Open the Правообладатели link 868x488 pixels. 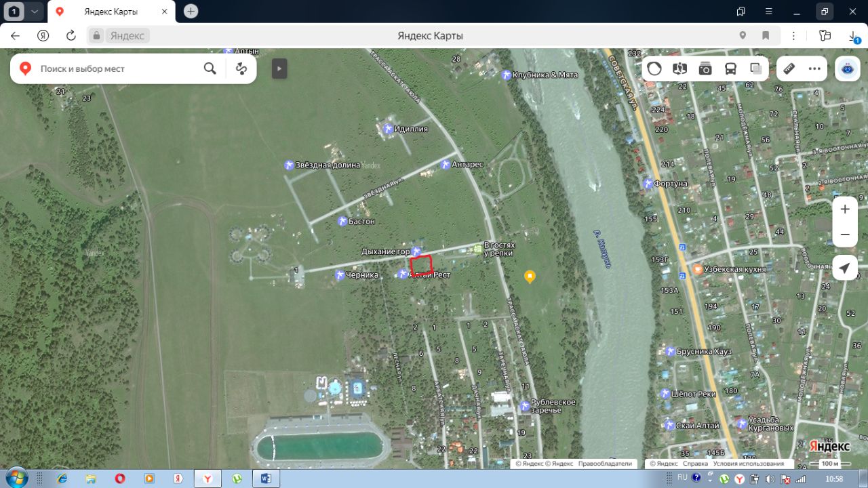605,464
